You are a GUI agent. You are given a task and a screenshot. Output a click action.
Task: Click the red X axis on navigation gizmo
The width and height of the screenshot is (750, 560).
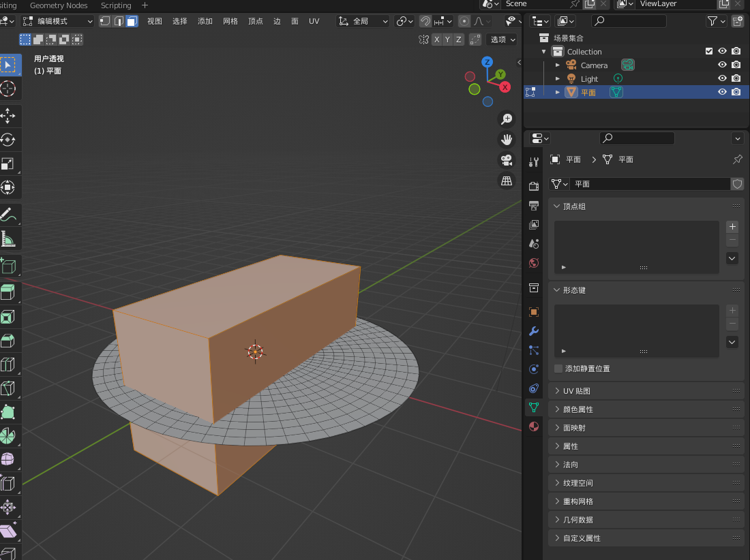tap(505, 87)
